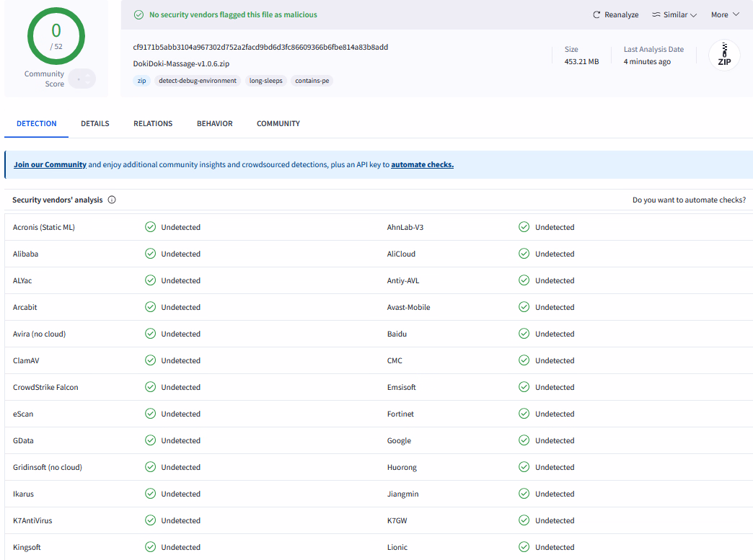
Task: Open the COMMUNITY tab
Action: point(278,123)
